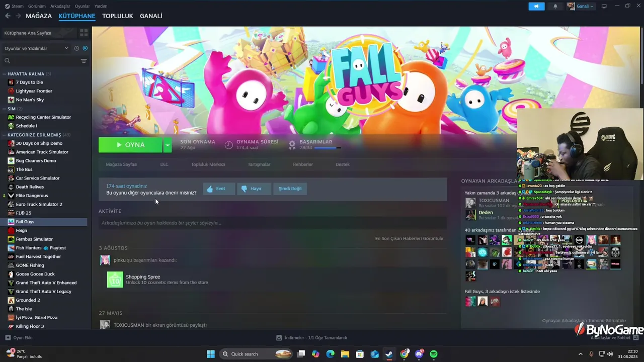This screenshot has height=362, width=644.
Task: Open Spotify from the taskbar
Action: point(434,354)
